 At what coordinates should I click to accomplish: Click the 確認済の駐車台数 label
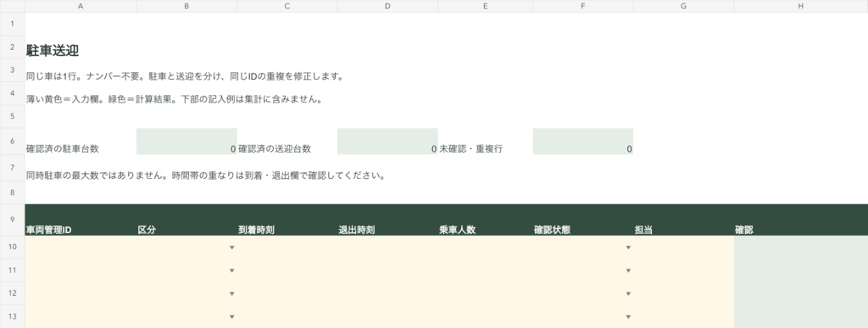pos(63,149)
